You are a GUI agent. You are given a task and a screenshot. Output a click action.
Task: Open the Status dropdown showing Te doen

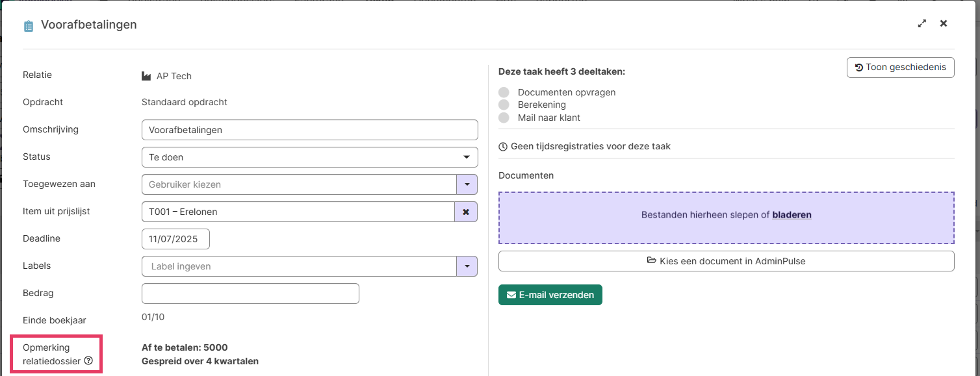[309, 157]
